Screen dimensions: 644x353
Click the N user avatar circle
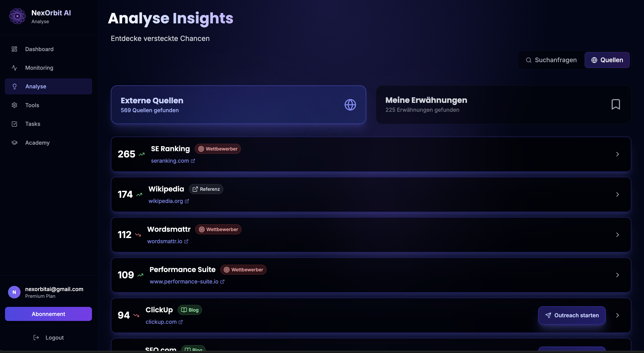click(x=14, y=292)
